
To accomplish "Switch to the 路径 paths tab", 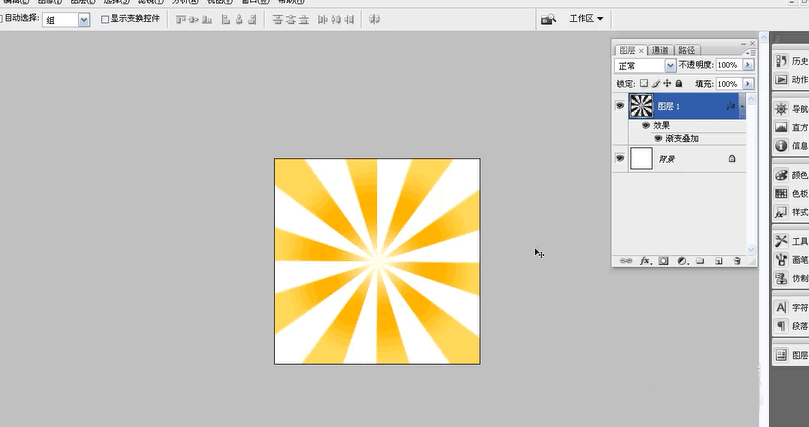I will pos(687,50).
